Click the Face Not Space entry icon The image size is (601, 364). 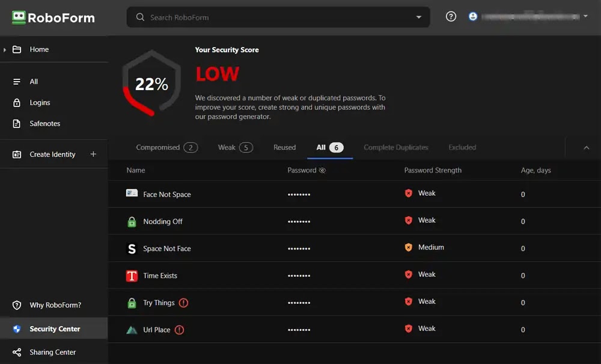(x=132, y=193)
